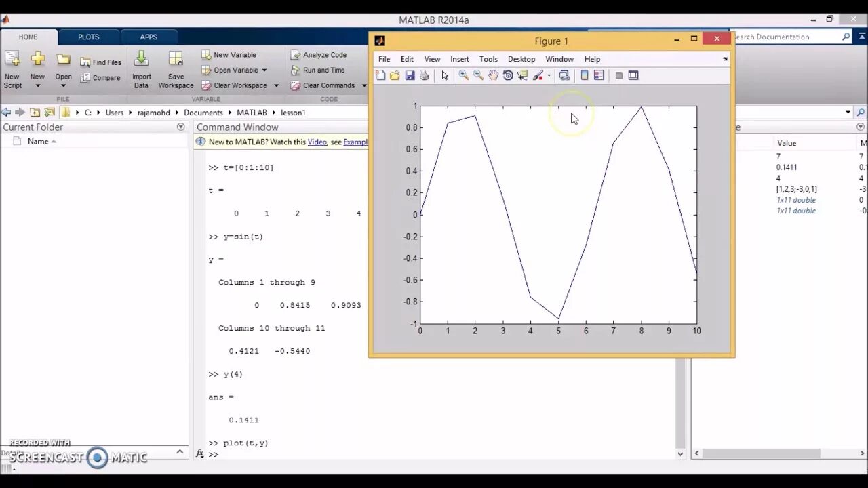
Task: Switch to the APPS tab
Action: pyautogui.click(x=149, y=37)
